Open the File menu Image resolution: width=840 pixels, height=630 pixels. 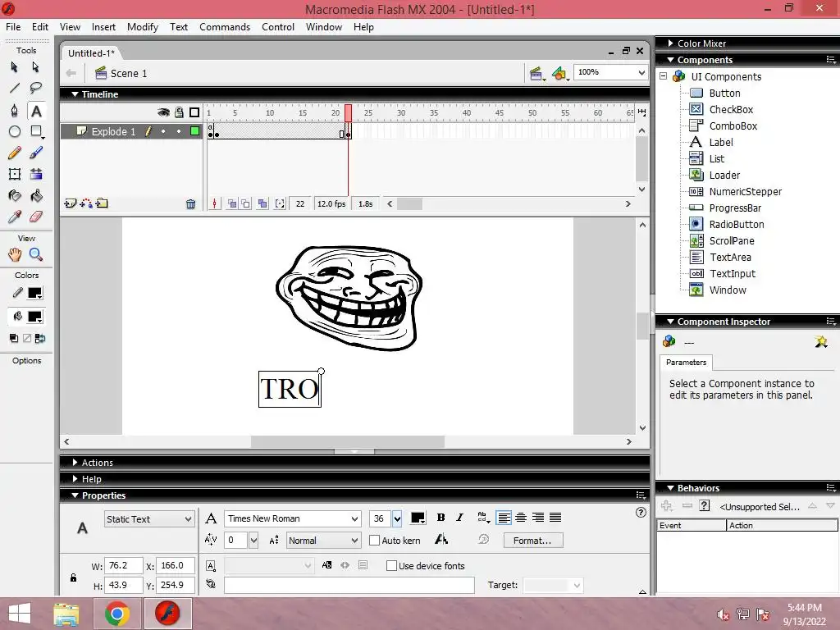point(13,27)
